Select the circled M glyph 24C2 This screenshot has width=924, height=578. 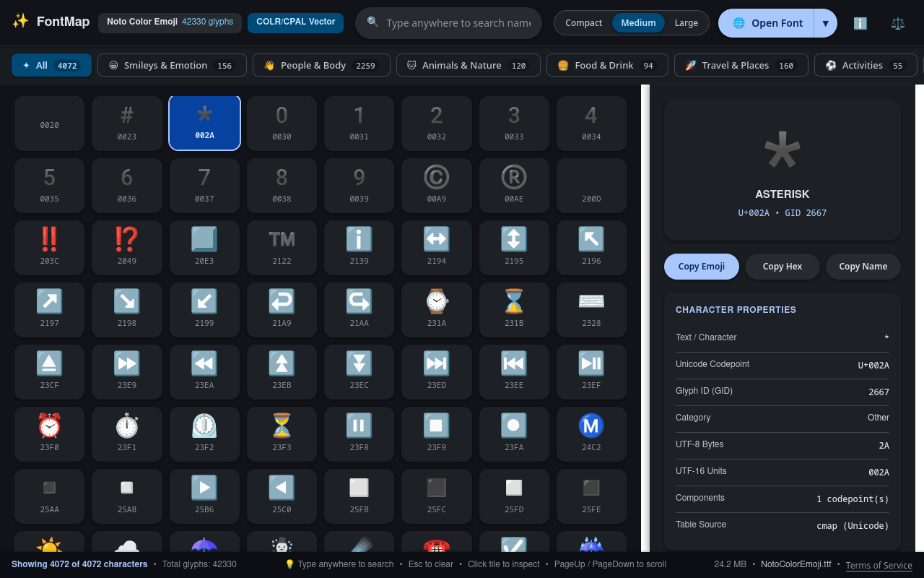pos(591,434)
